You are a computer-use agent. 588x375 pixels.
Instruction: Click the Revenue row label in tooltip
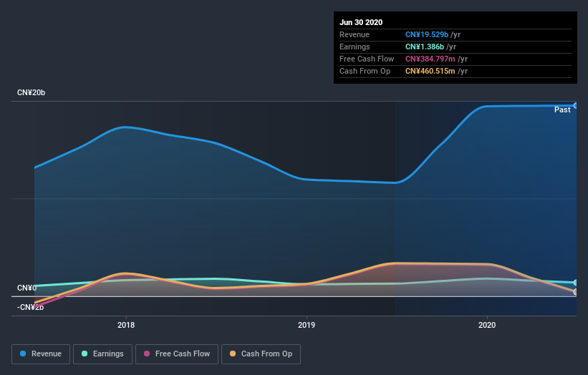[x=355, y=35]
